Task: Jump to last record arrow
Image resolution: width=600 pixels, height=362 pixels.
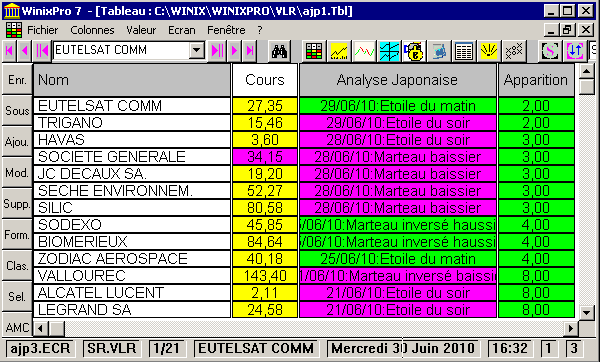Action: click(250, 51)
